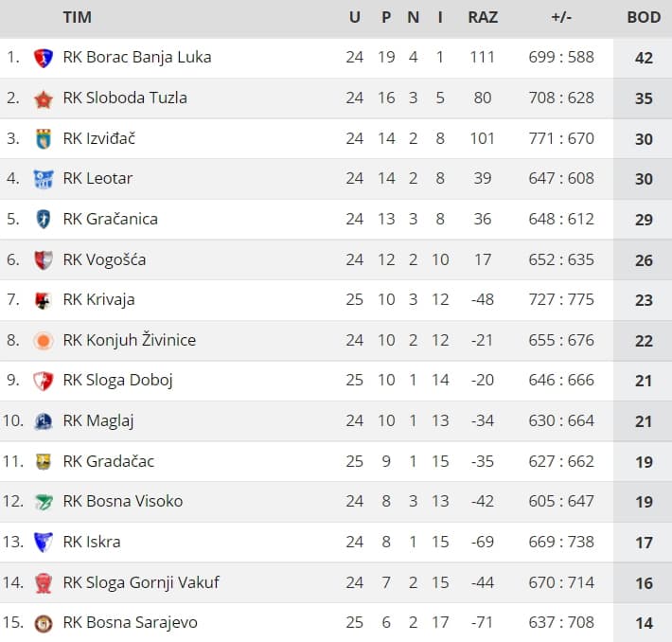The height and width of the screenshot is (642, 672).
Task: Open the RK Maglaj team name
Action: pyautogui.click(x=98, y=421)
